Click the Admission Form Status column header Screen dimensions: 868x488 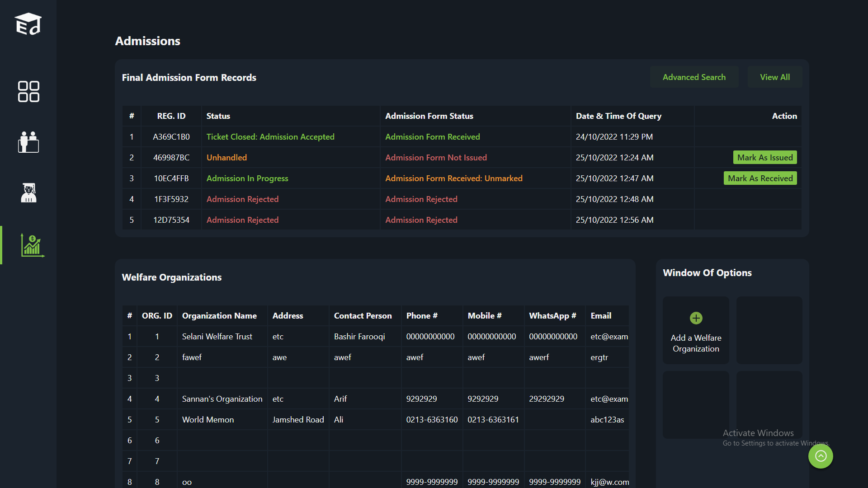[x=429, y=116]
